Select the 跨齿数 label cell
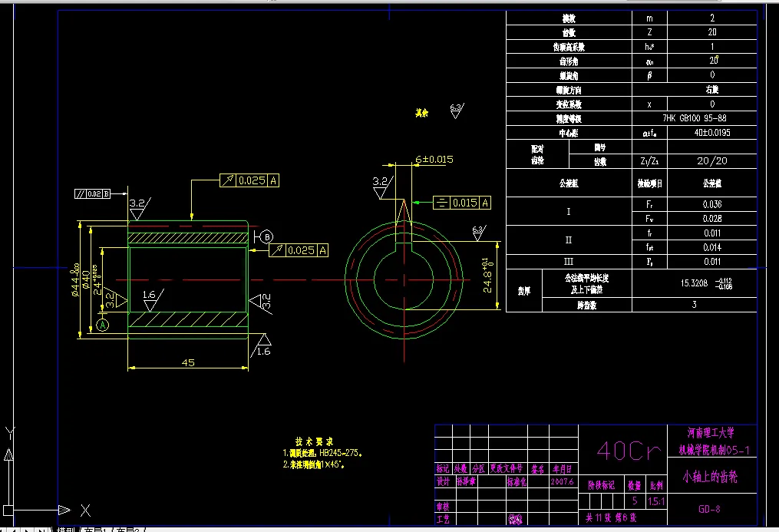Image resolution: width=779 pixels, height=532 pixels. [x=586, y=305]
